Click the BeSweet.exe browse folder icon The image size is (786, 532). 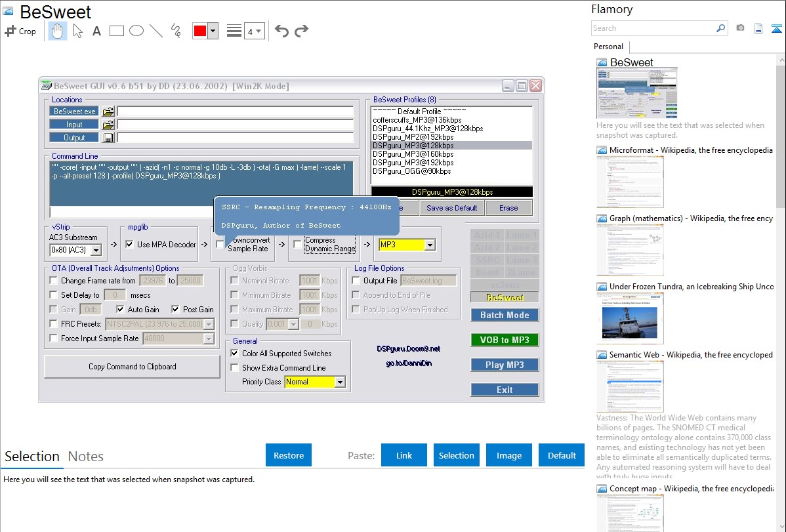(108, 112)
